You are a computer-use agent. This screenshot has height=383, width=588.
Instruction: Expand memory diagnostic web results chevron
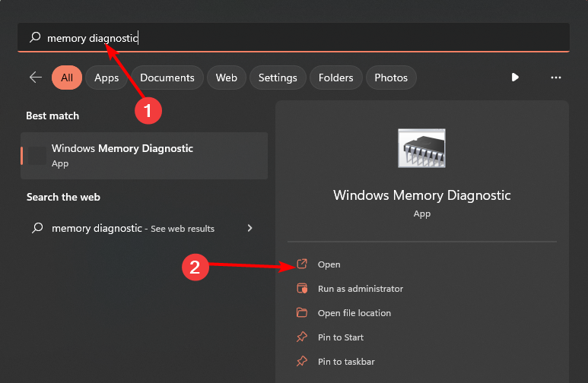[x=250, y=228]
